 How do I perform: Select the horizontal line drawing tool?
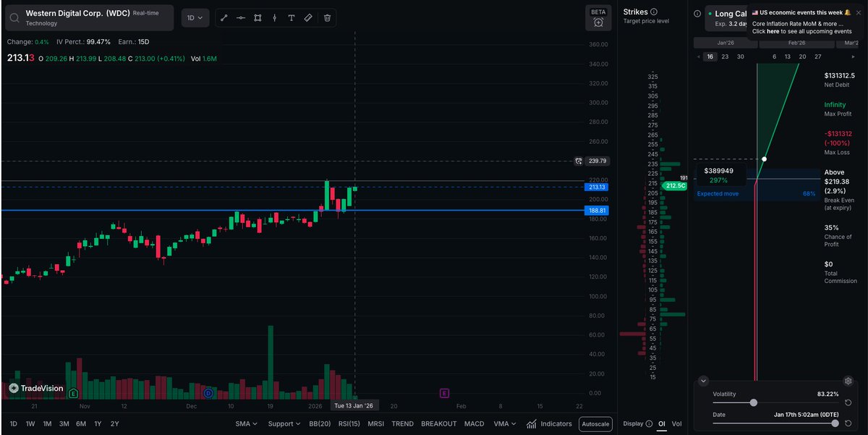tap(241, 17)
